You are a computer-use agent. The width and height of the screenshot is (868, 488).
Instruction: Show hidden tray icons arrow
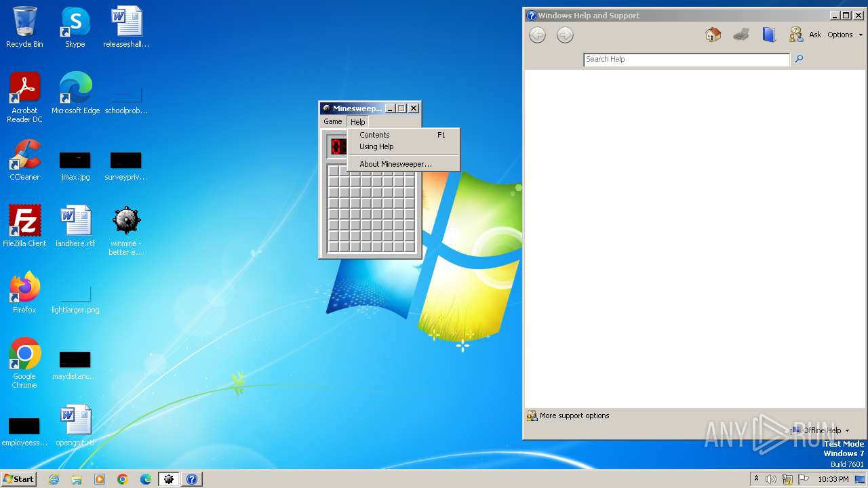(x=756, y=479)
